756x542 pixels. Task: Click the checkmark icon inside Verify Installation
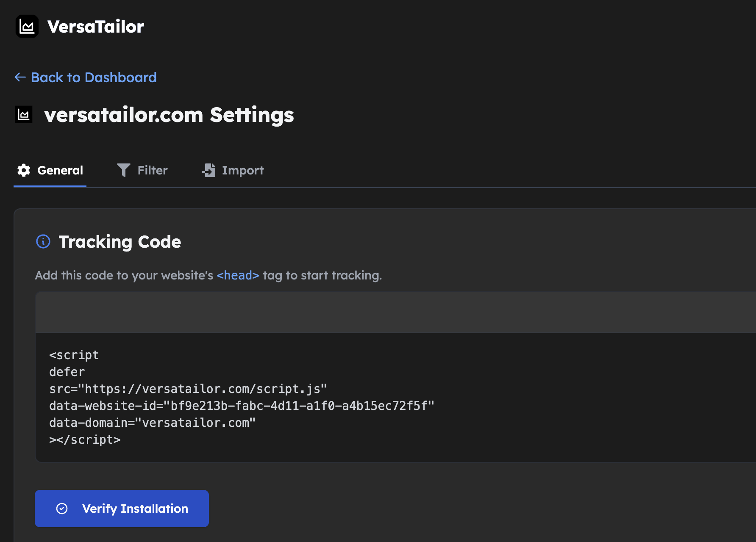(x=62, y=508)
